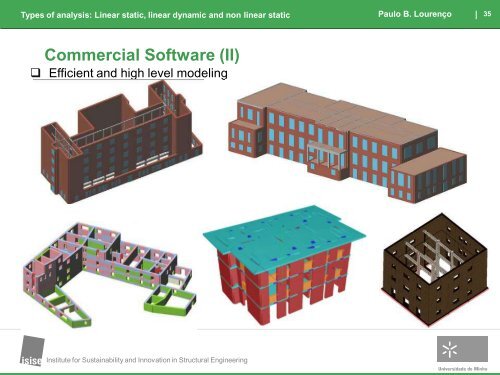The height and width of the screenshot is (375, 500).
Task: Select the dark red high-rise building model
Action: point(121,142)
